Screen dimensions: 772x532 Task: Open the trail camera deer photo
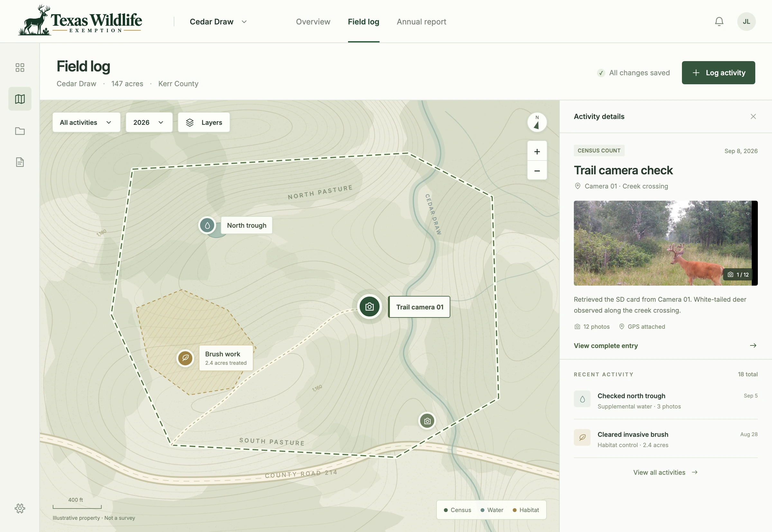665,243
